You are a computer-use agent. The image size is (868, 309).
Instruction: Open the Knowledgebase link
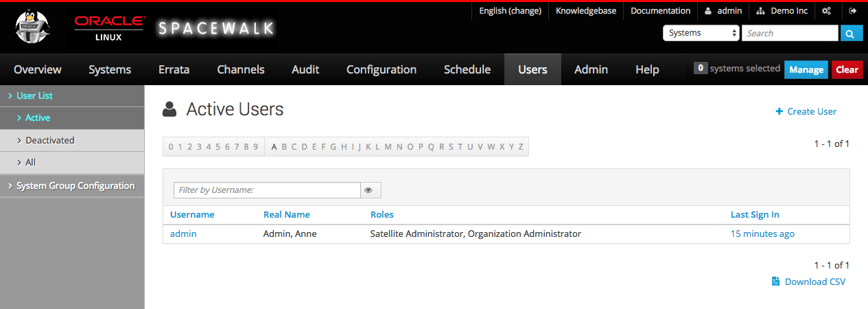[586, 11]
